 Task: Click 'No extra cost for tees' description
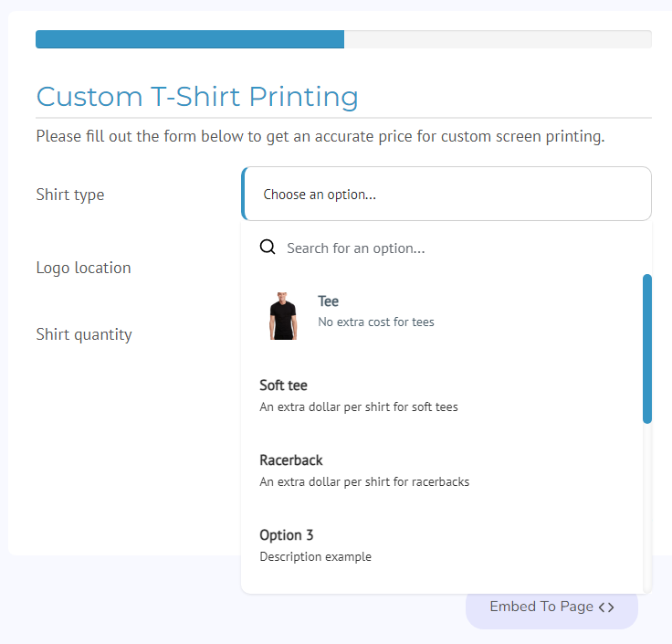point(376,322)
